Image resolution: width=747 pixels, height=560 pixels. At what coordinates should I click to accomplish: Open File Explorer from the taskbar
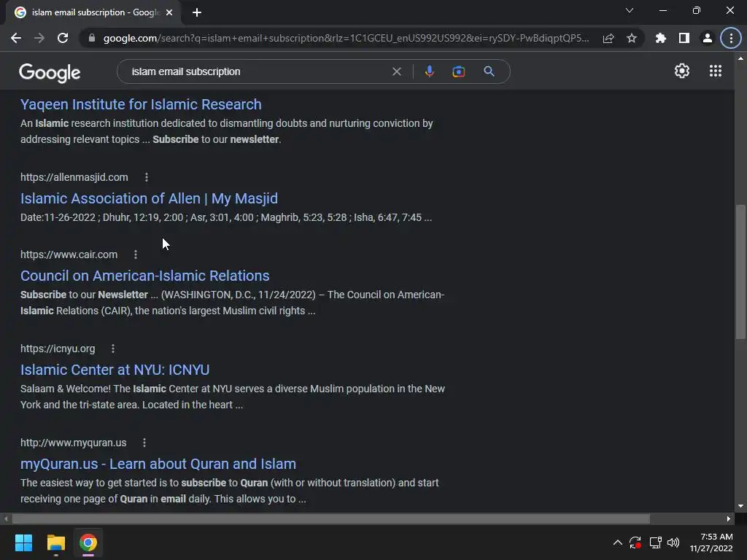55,542
